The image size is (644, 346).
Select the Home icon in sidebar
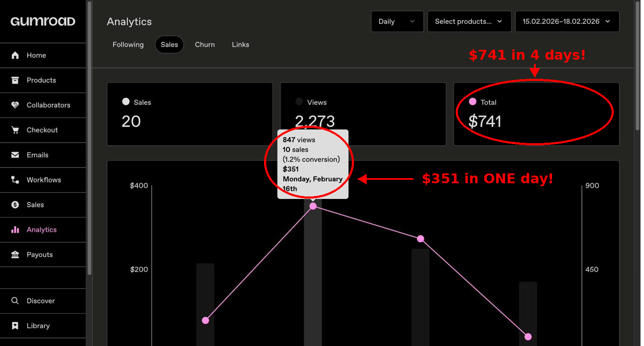(x=15, y=55)
